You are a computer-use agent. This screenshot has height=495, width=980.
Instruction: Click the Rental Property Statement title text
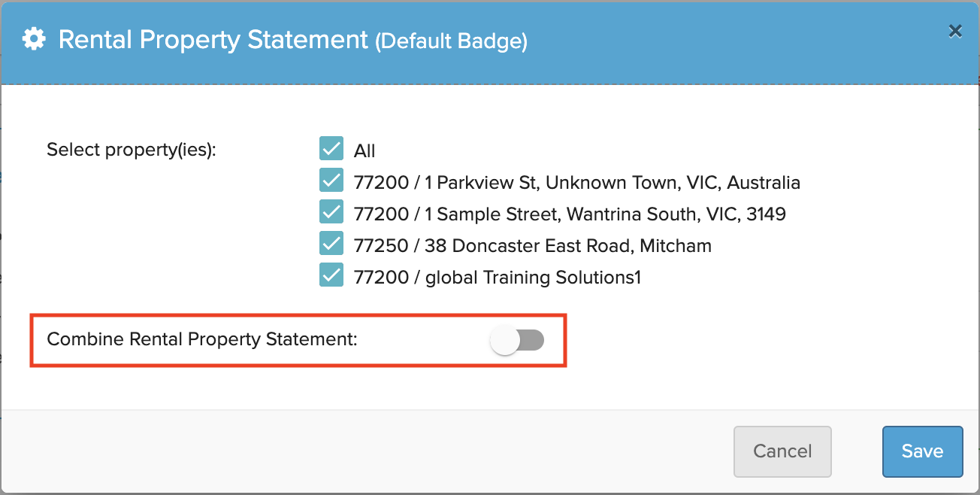click(213, 40)
